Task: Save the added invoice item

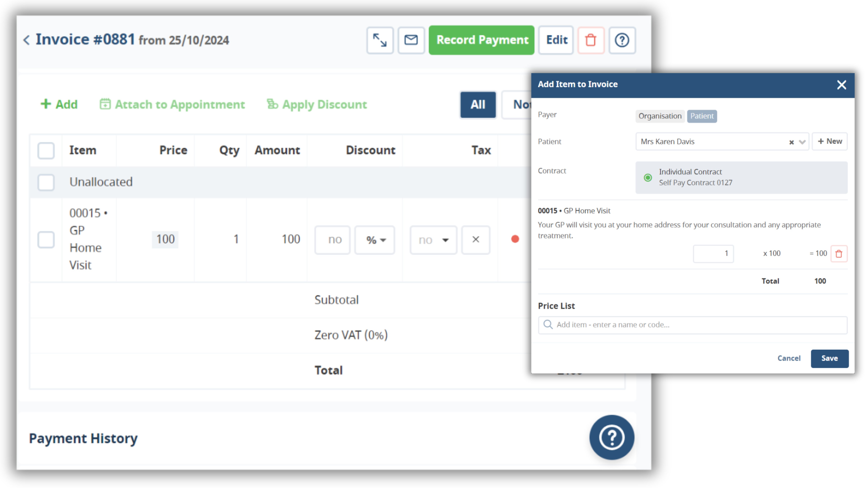Action: (x=830, y=358)
